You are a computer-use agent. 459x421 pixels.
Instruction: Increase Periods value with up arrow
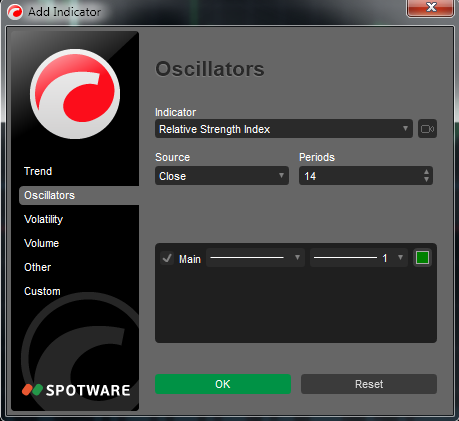click(x=426, y=172)
